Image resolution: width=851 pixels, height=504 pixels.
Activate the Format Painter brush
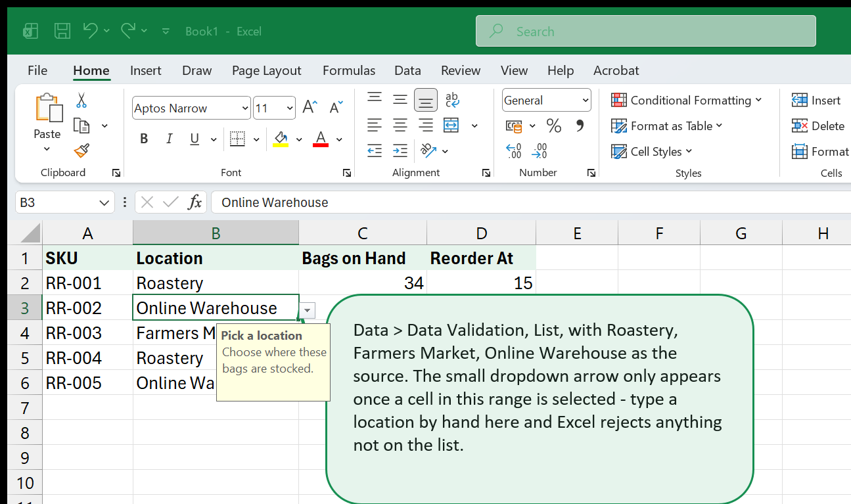[x=81, y=150]
